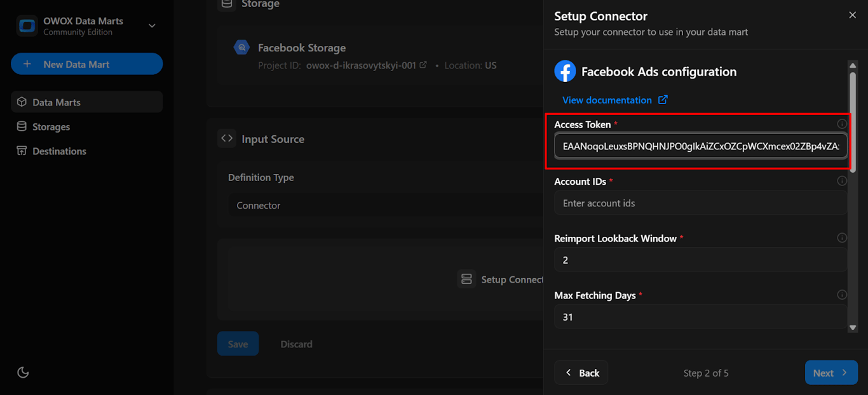Click the Facebook Storage BigQuery icon

(x=241, y=48)
